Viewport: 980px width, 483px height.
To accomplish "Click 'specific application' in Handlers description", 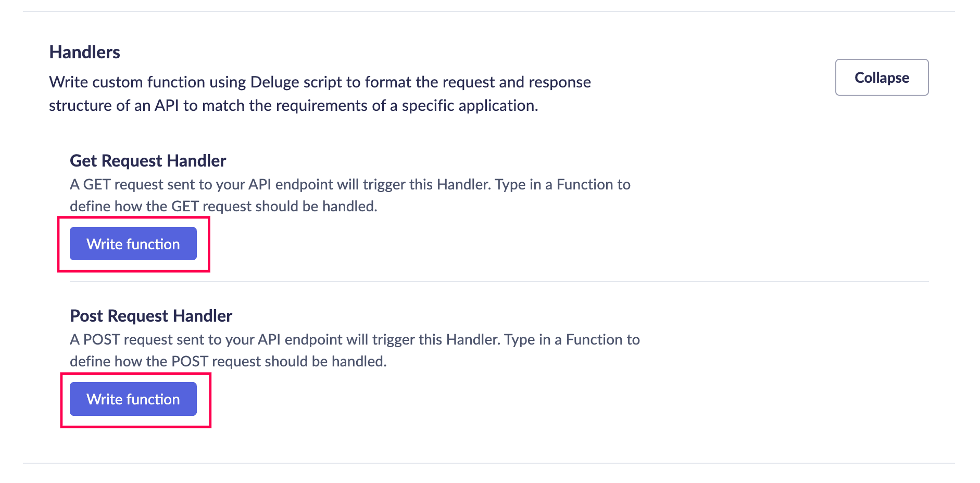I will pyautogui.click(x=470, y=106).
